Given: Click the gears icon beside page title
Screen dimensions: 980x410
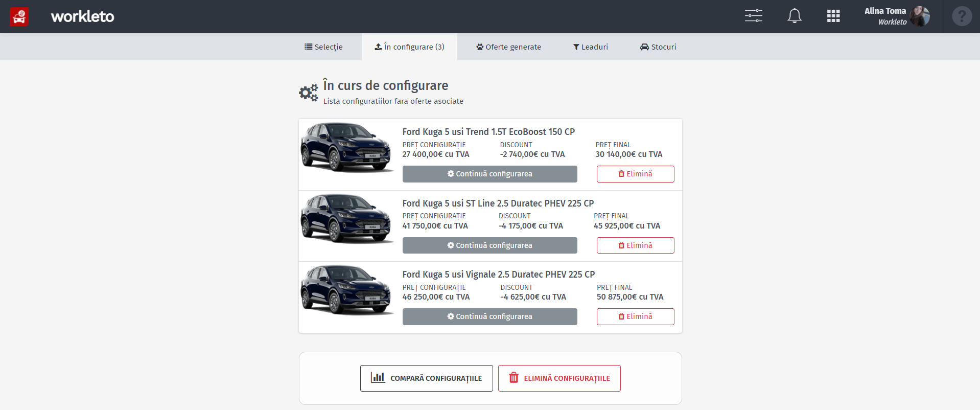Looking at the screenshot, I should [309, 93].
